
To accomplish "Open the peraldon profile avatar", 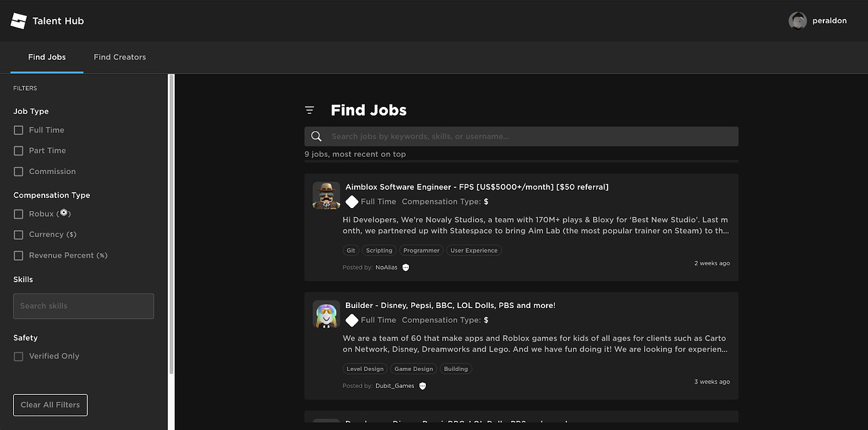I will [x=798, y=21].
